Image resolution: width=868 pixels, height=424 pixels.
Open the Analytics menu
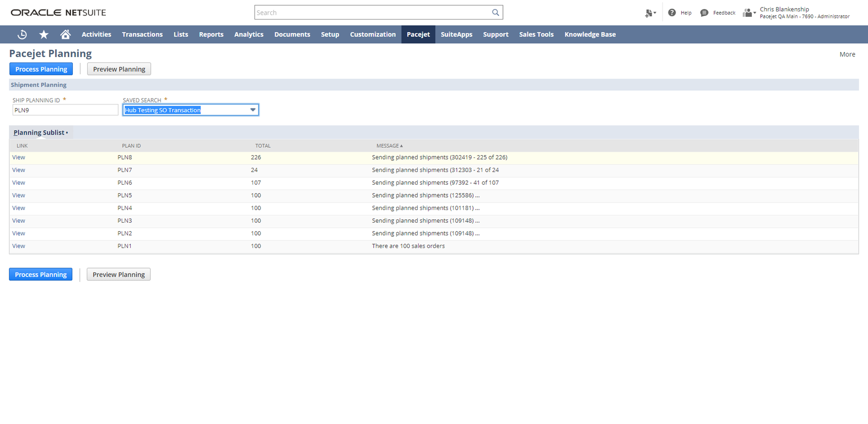pyautogui.click(x=249, y=34)
